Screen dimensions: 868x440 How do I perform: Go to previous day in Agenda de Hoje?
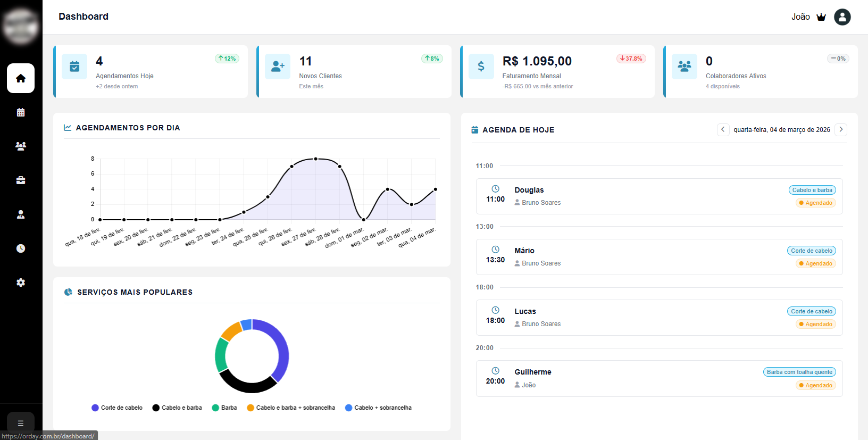tap(723, 129)
